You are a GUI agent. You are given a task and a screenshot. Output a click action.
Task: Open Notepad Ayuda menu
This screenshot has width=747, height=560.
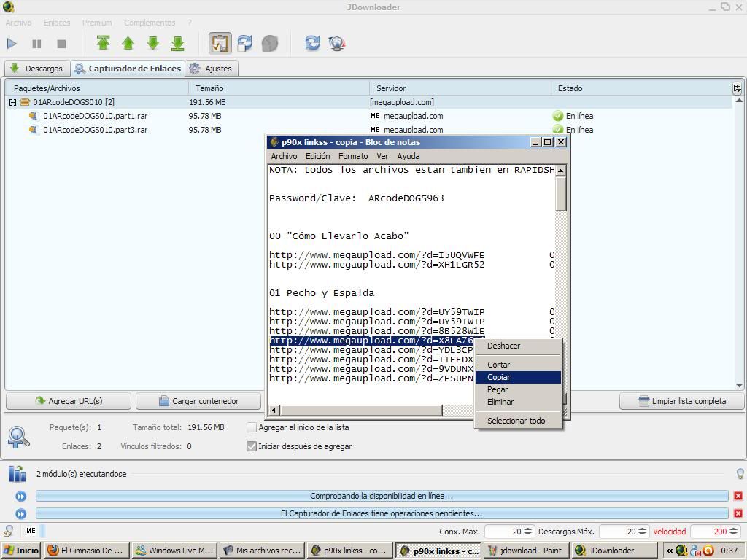[409, 156]
